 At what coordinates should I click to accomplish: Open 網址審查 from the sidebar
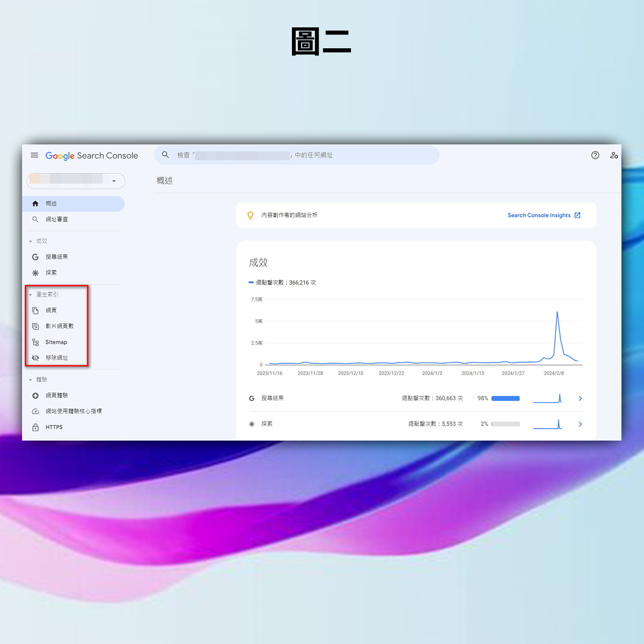(x=57, y=219)
